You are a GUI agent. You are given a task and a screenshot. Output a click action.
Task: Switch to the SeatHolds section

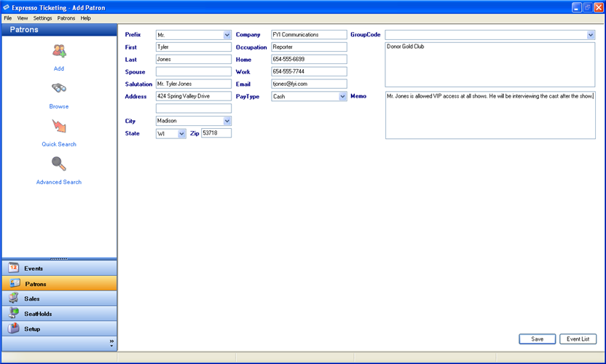click(x=60, y=313)
